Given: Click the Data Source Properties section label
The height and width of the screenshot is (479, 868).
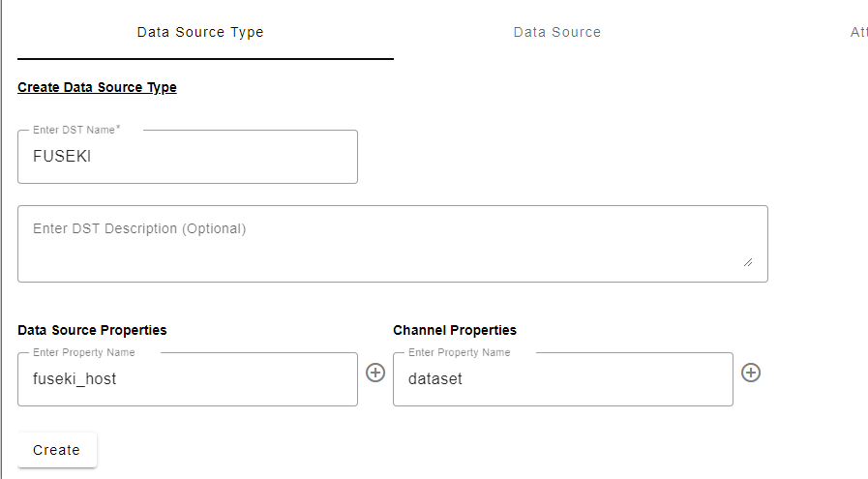Looking at the screenshot, I should click(92, 330).
